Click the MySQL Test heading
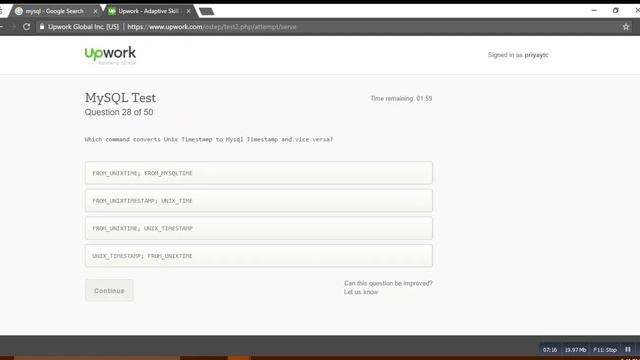Screen dimensions: 640x360 point(120,98)
